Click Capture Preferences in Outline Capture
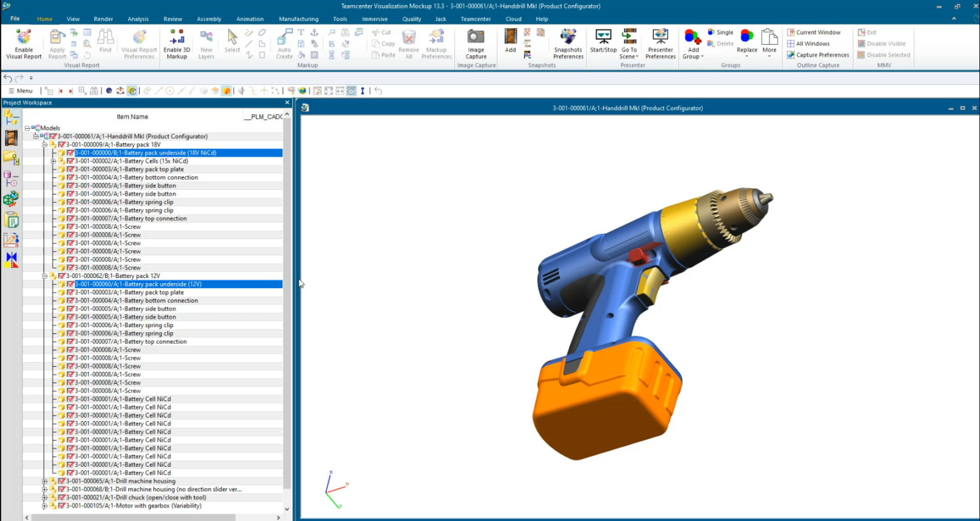980x521 pixels. pos(818,55)
